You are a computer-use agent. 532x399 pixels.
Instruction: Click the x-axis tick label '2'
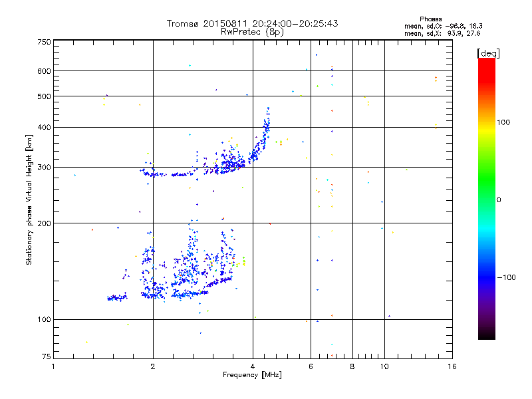tap(153, 366)
